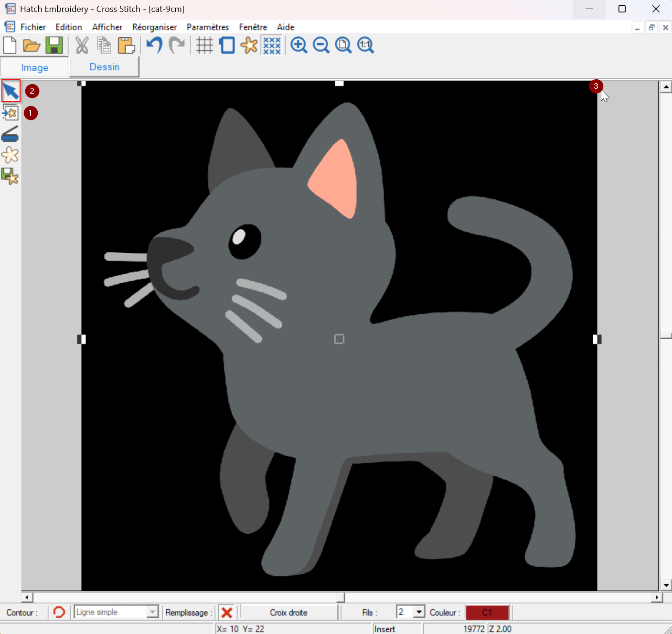Viewport: 672px width, 634px height.
Task: Click the red C1 color swatch
Action: tap(487, 613)
